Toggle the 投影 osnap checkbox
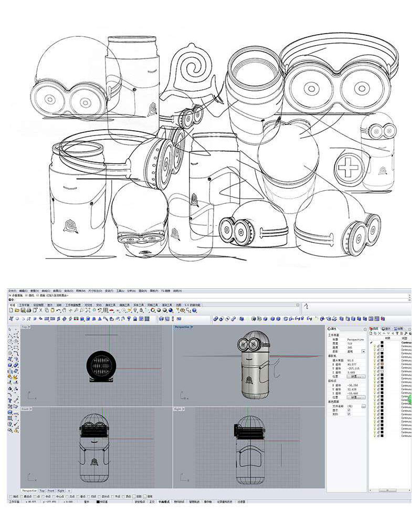The image size is (420, 509). pos(134,496)
